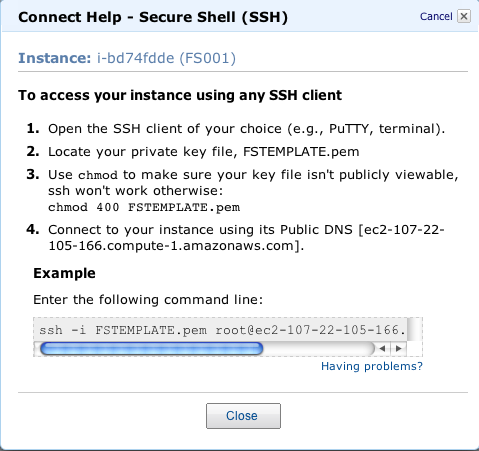Click the To access your instance heading
Screen dimensions: 479x451
point(180,95)
